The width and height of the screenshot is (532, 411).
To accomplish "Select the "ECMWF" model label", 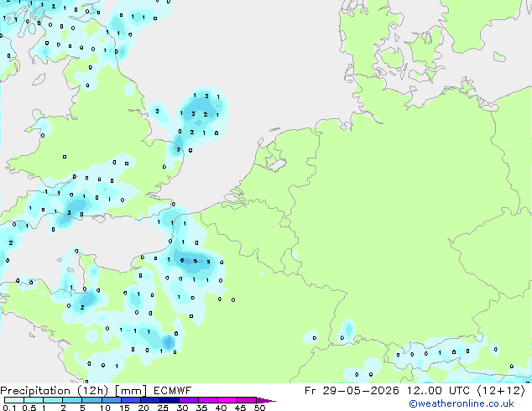I will pyautogui.click(x=172, y=391).
